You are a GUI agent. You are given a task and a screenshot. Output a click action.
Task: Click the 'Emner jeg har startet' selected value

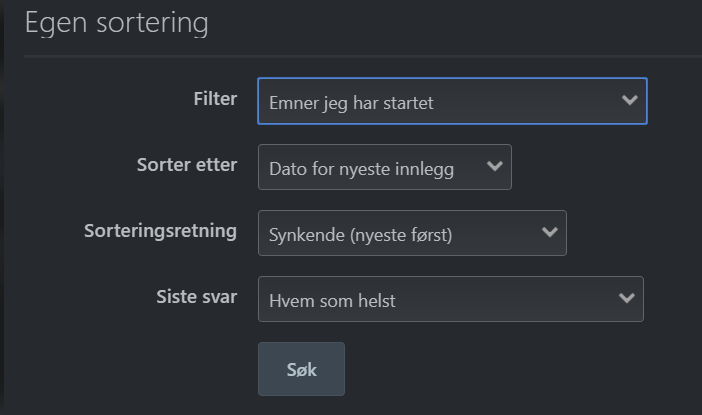click(x=350, y=103)
